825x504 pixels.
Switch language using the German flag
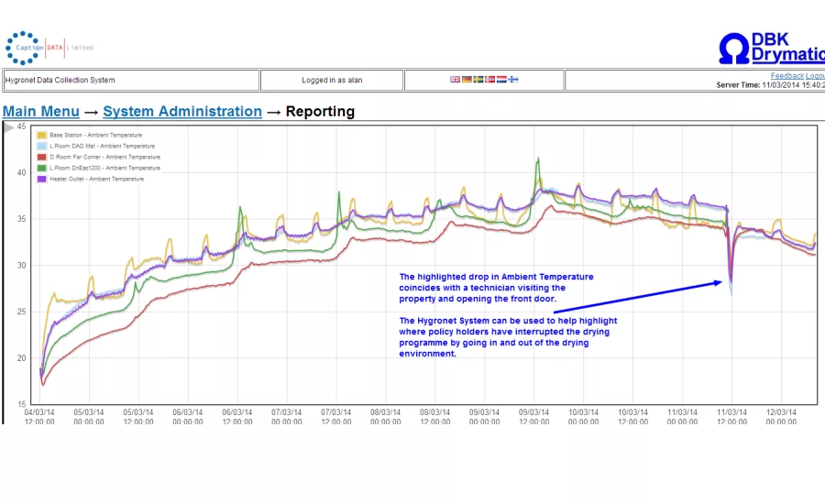(x=467, y=80)
